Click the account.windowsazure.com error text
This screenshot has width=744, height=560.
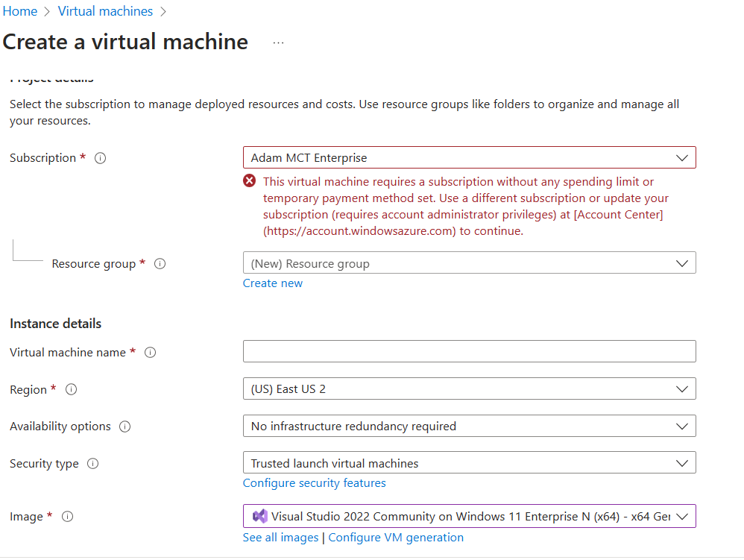click(359, 231)
